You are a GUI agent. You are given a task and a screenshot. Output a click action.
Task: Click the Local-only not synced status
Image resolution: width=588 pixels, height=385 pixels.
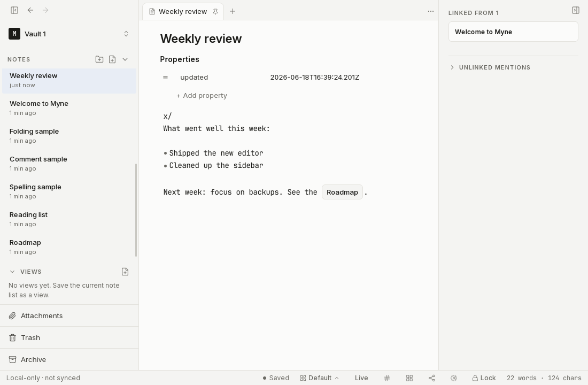[x=43, y=378]
